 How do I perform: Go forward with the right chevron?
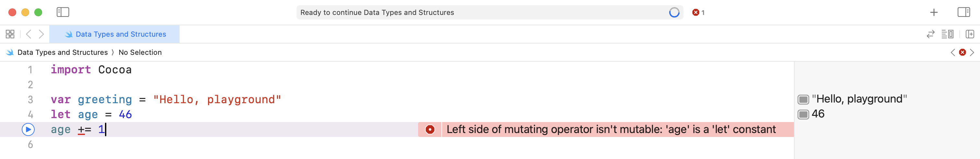[41, 34]
